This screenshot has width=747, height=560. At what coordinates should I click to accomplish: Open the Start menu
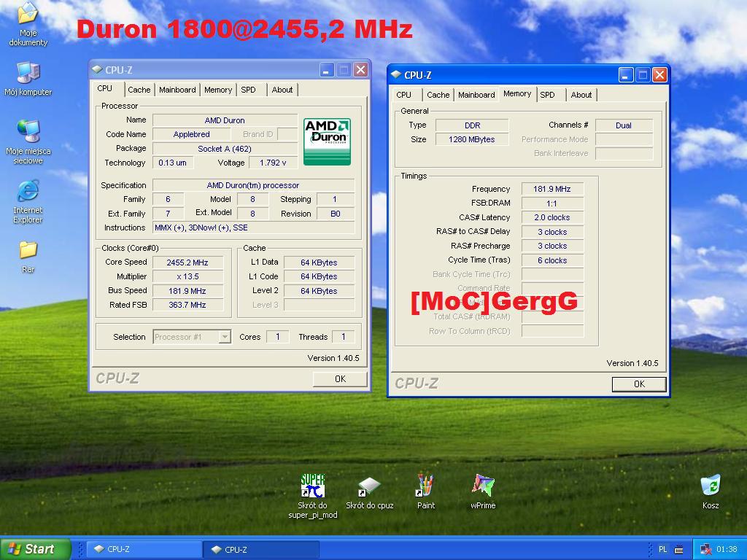click(36, 549)
